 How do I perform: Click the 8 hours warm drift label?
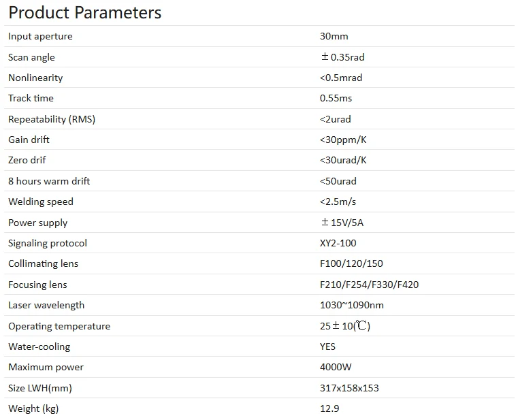point(49,181)
